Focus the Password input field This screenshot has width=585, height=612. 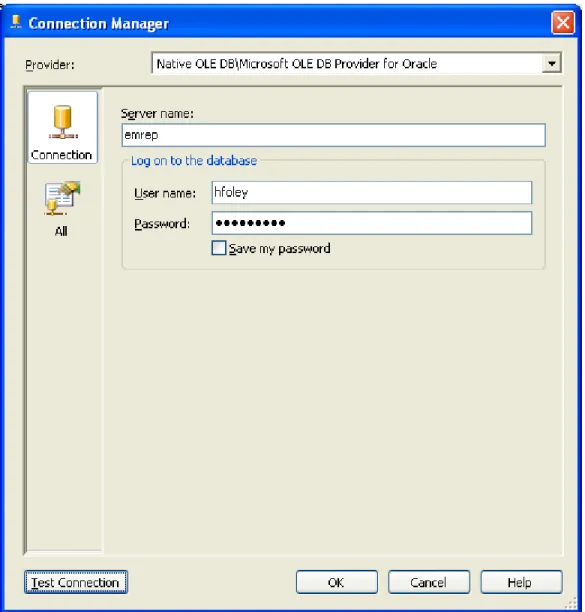[x=372, y=223]
